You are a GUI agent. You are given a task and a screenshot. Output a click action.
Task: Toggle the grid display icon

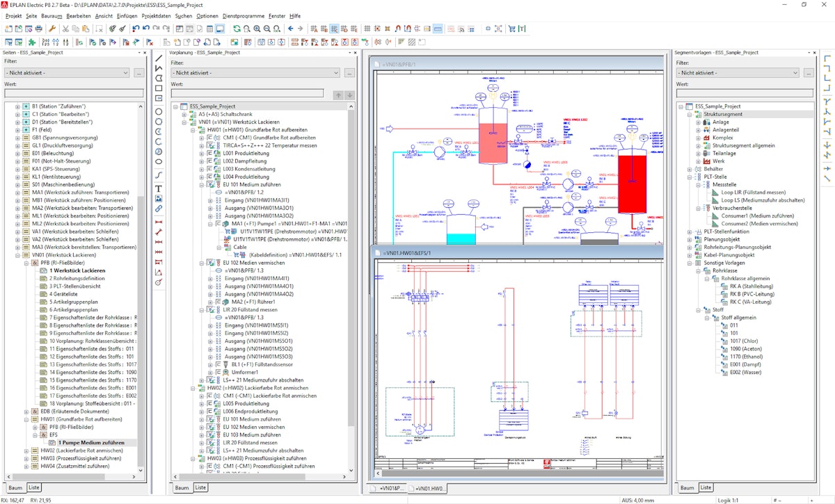click(367, 29)
